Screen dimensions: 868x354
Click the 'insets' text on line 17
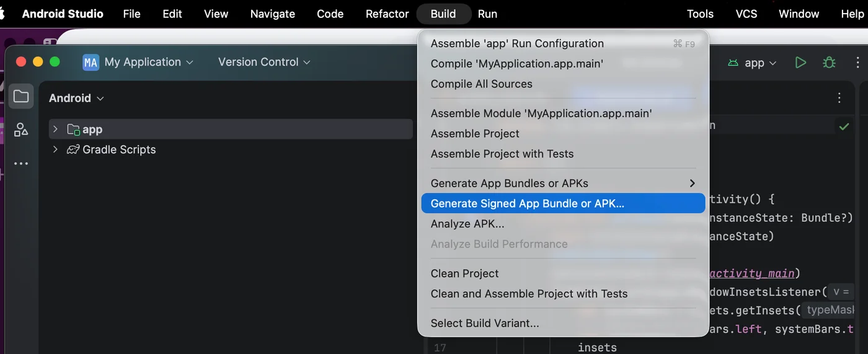(x=597, y=348)
